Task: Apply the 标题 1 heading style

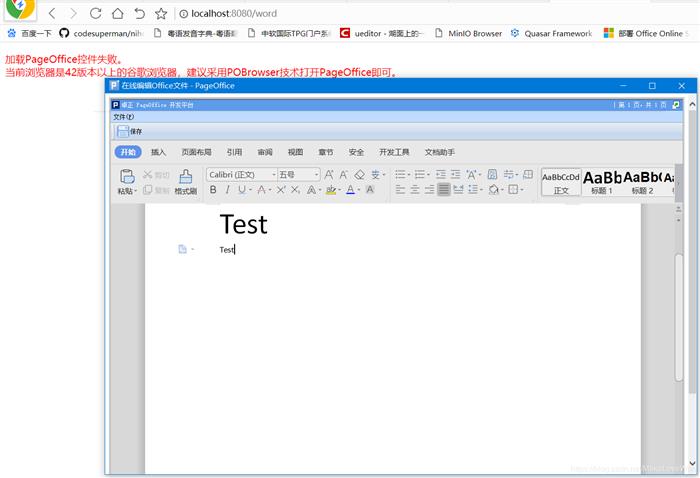Action: (x=602, y=181)
